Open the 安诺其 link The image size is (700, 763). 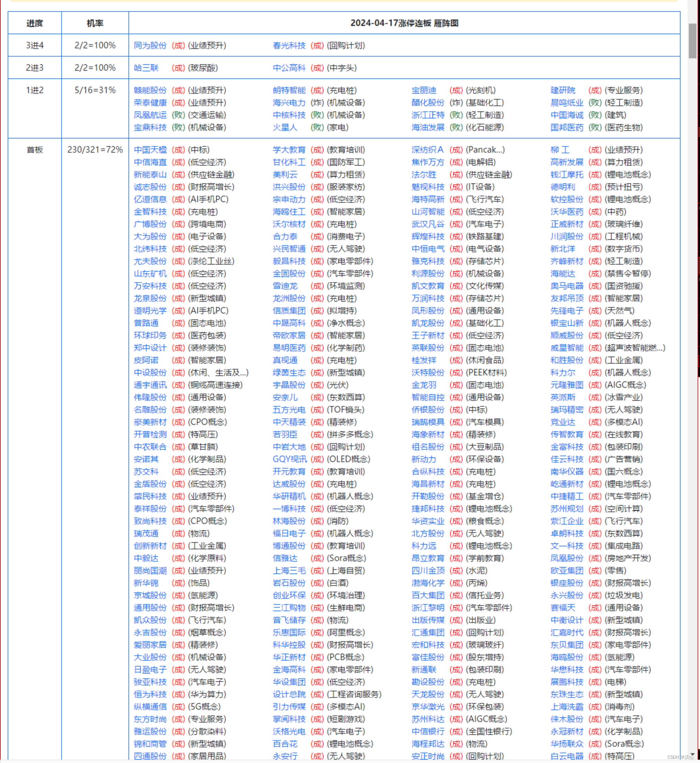pyautogui.click(x=146, y=459)
